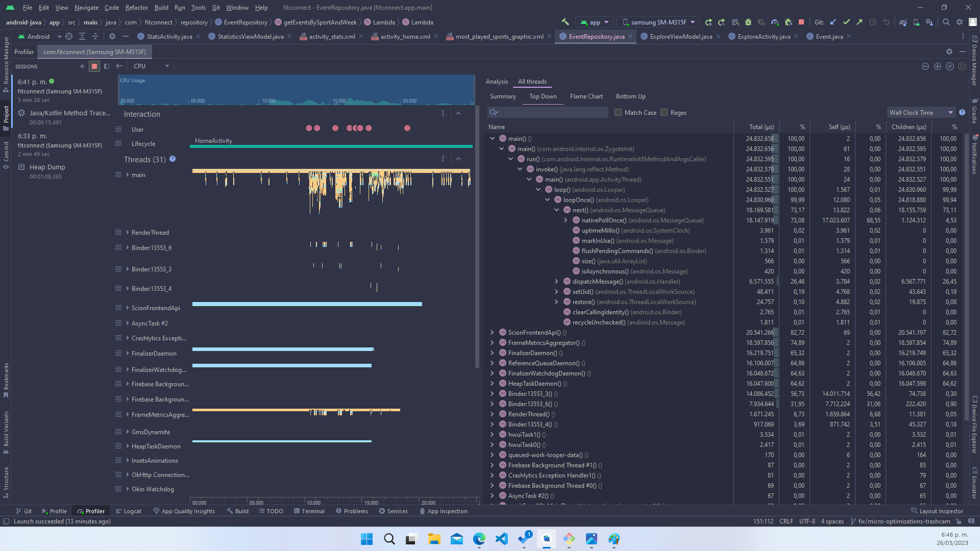
Task: Click the method search input field
Action: click(x=548, y=112)
